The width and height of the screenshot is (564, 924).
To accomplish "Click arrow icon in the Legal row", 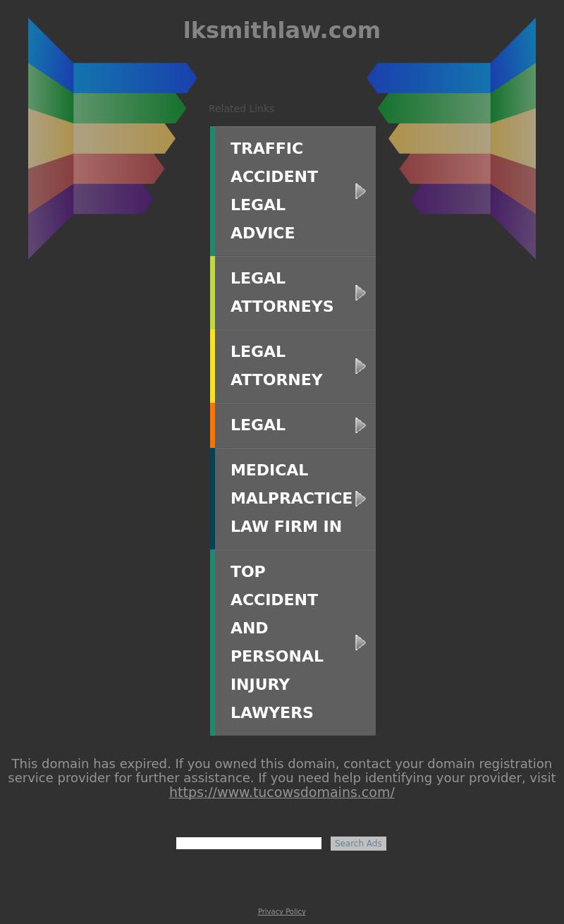I will point(360,425).
